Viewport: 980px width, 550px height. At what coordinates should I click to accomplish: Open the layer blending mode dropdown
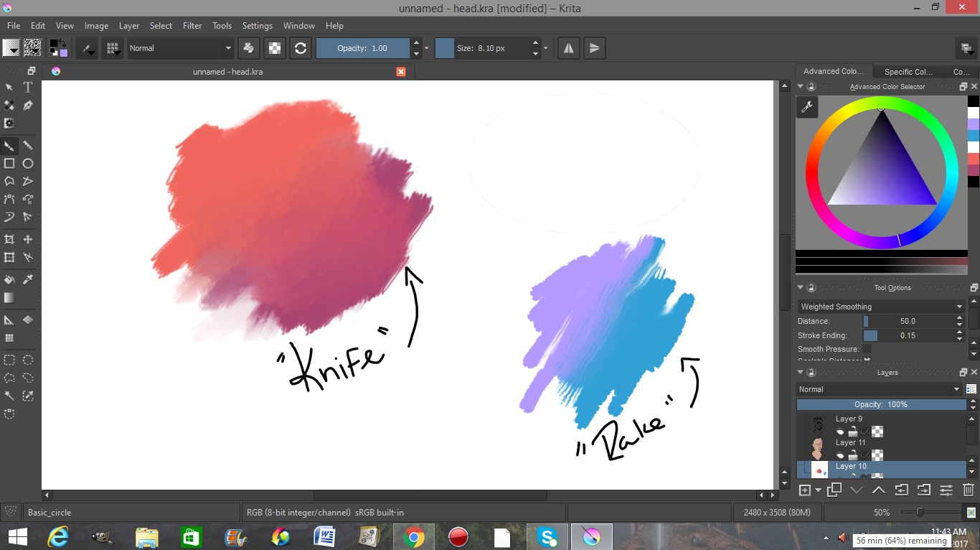point(879,389)
